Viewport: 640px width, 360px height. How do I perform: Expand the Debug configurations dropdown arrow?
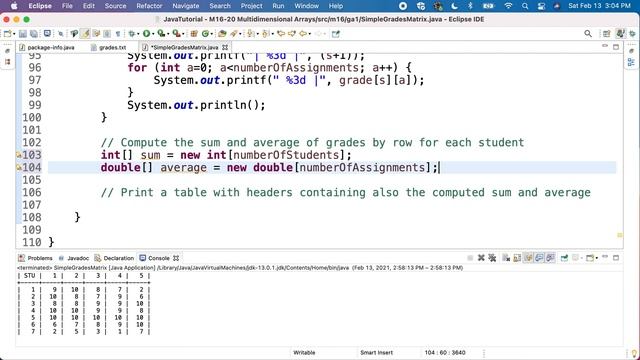point(138,34)
